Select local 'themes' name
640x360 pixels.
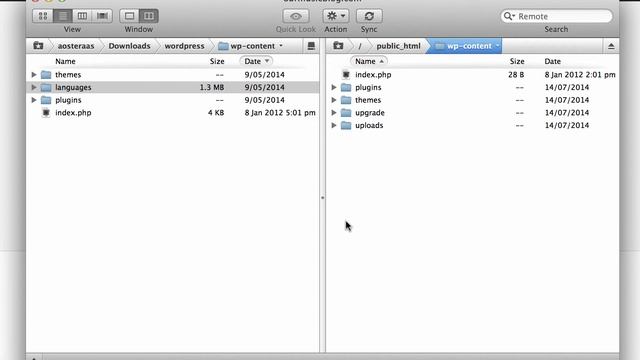(x=68, y=75)
